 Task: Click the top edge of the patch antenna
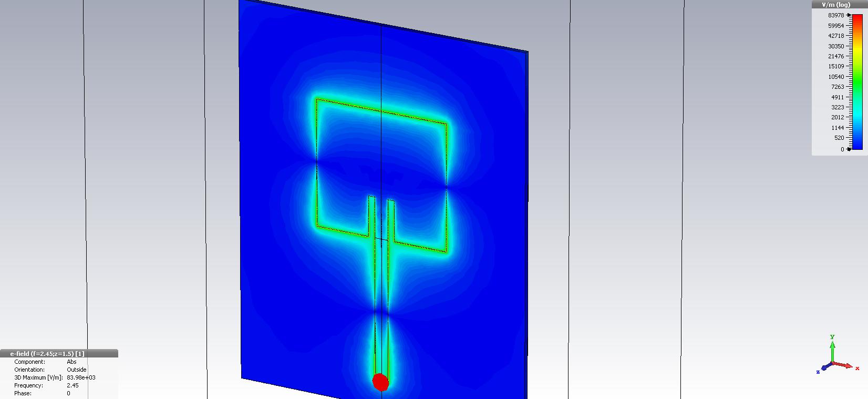pos(381,111)
